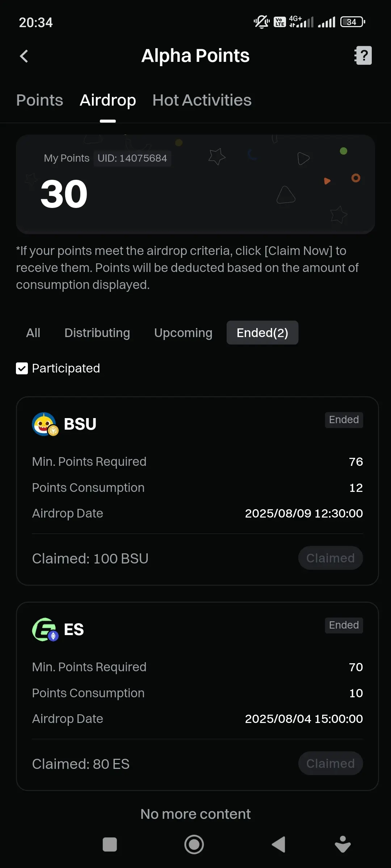Select the Airdrop tab

[x=108, y=100]
